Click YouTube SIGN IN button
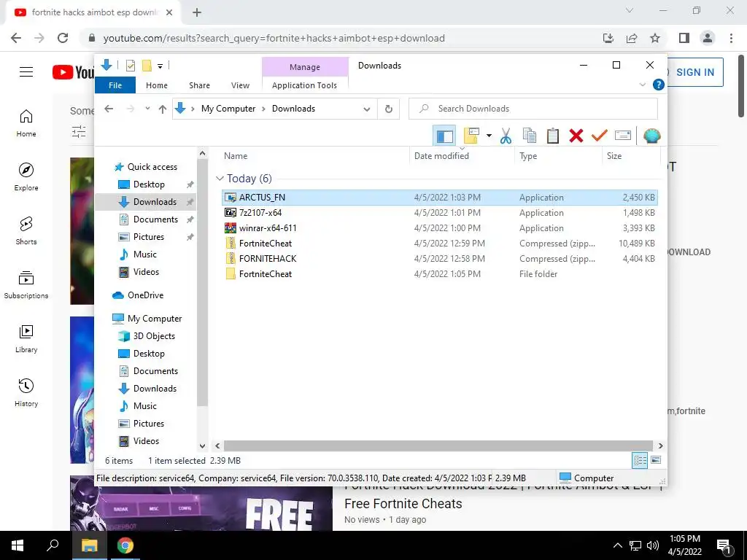Image resolution: width=747 pixels, height=560 pixels. (x=695, y=72)
